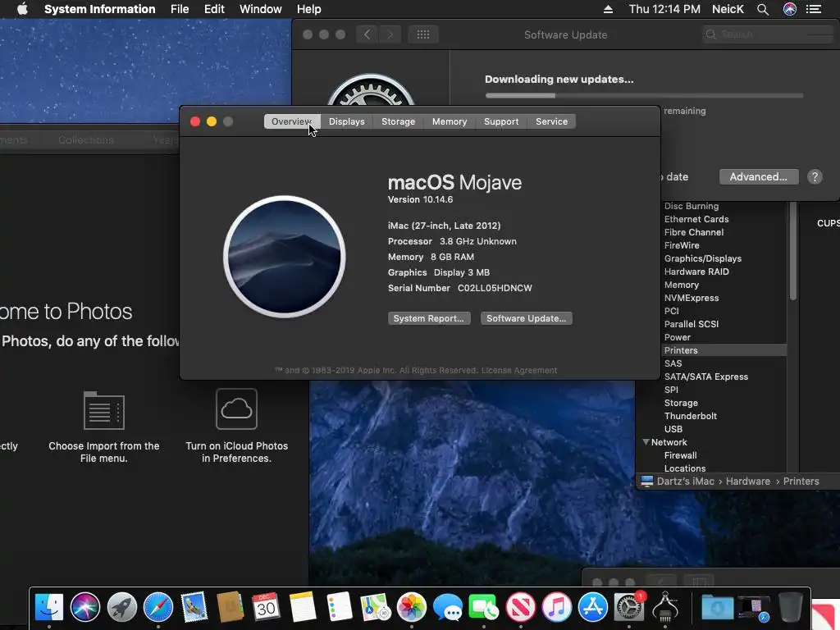Image resolution: width=840 pixels, height=630 pixels.
Task: Open News app in Dock
Action: coord(520,607)
